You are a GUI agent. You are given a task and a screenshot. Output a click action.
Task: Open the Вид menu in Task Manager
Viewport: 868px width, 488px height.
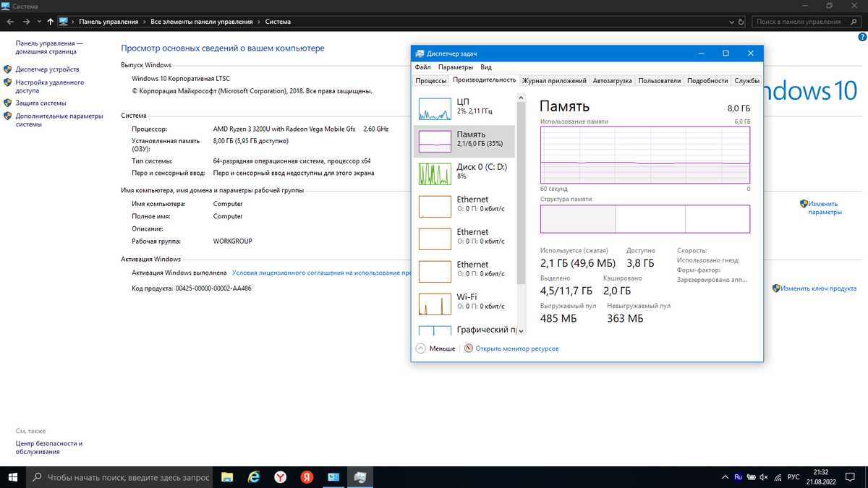click(486, 67)
